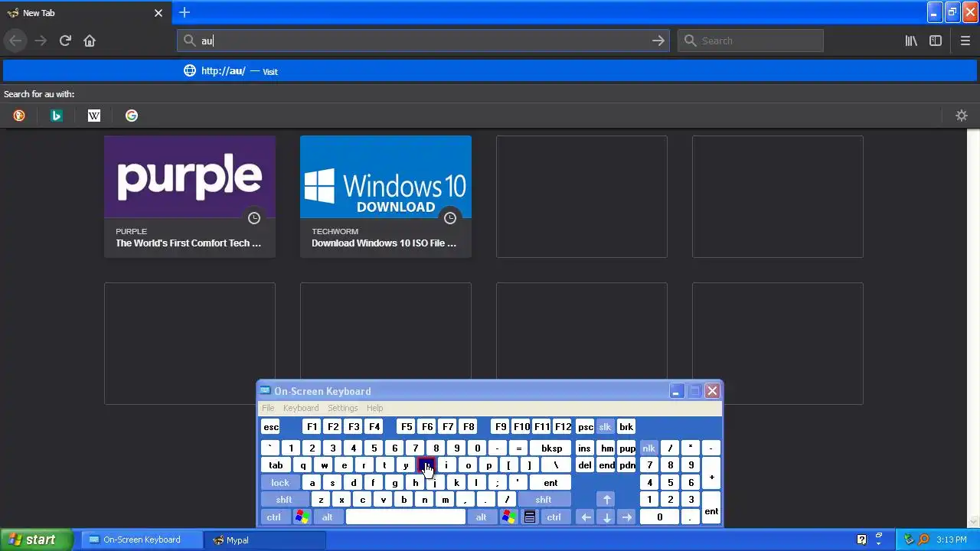Click the right Windows logo key

[508, 517]
